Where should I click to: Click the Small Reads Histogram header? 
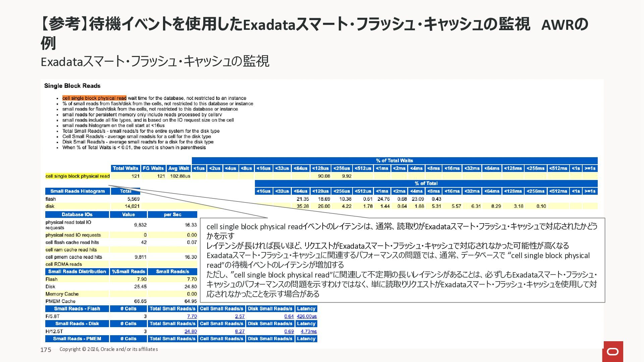click(x=77, y=191)
